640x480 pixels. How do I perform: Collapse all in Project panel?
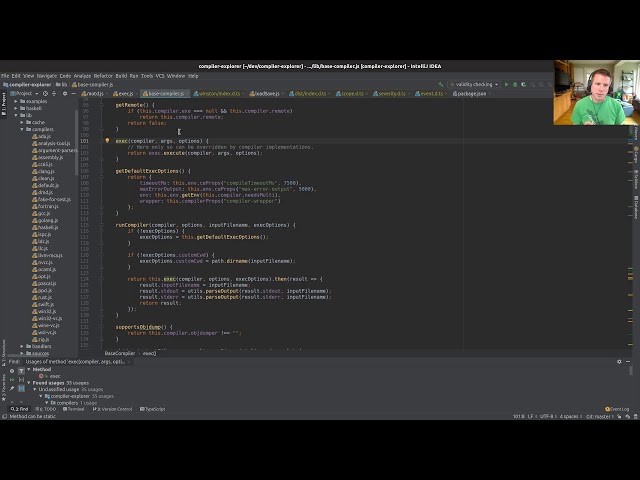point(54,93)
